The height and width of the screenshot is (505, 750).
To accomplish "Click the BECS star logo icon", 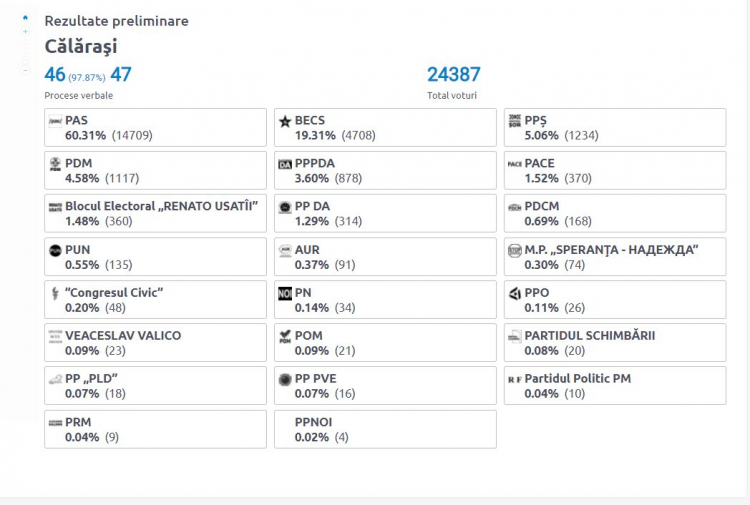I will pyautogui.click(x=285, y=121).
